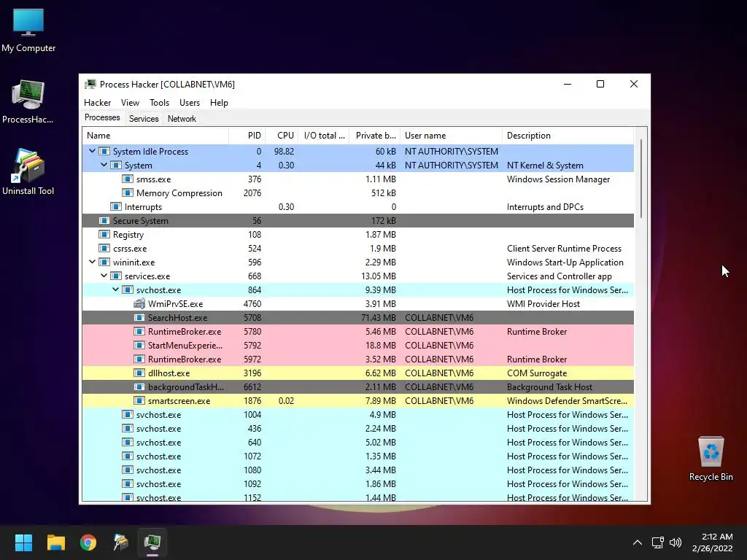Image resolution: width=747 pixels, height=560 pixels.
Task: Sort by the User name column header
Action: coord(451,136)
